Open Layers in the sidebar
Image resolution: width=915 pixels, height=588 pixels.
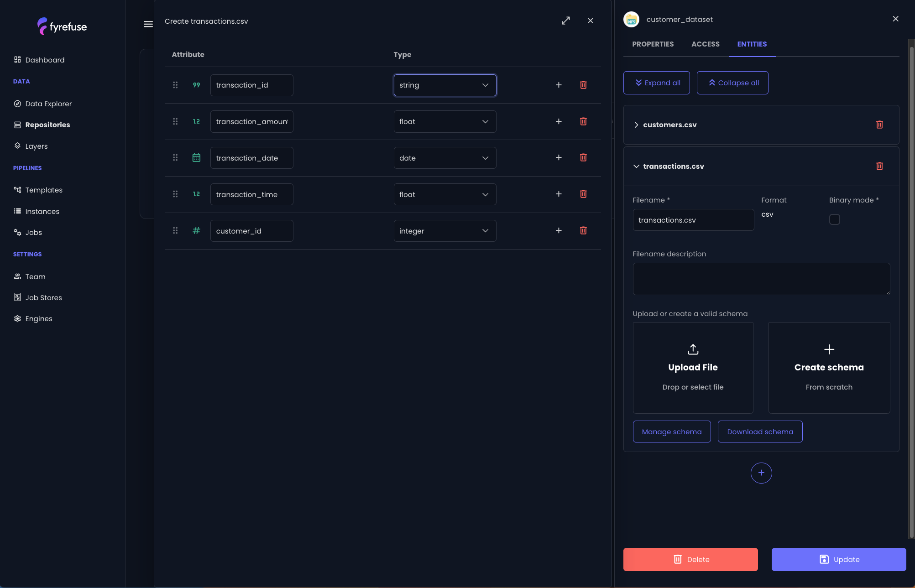[31, 146]
